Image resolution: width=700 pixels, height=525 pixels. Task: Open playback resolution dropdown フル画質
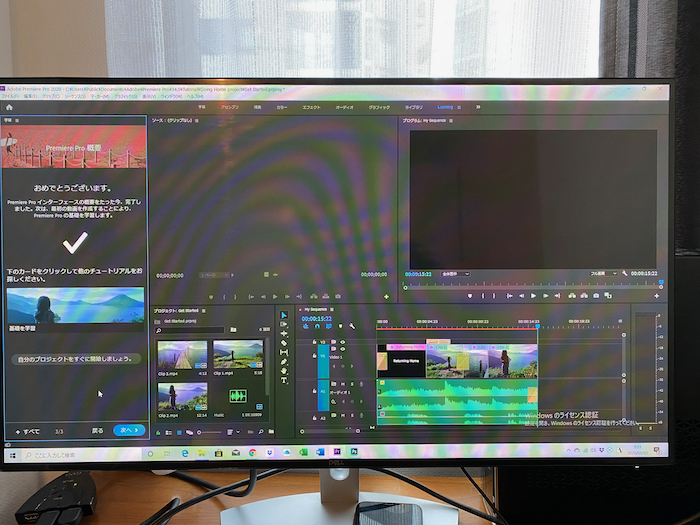point(603,273)
